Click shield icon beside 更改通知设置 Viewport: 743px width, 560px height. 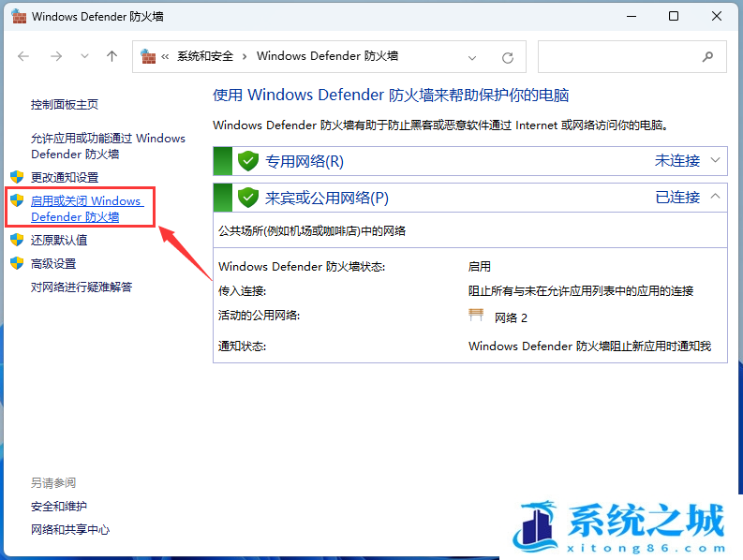tap(17, 177)
